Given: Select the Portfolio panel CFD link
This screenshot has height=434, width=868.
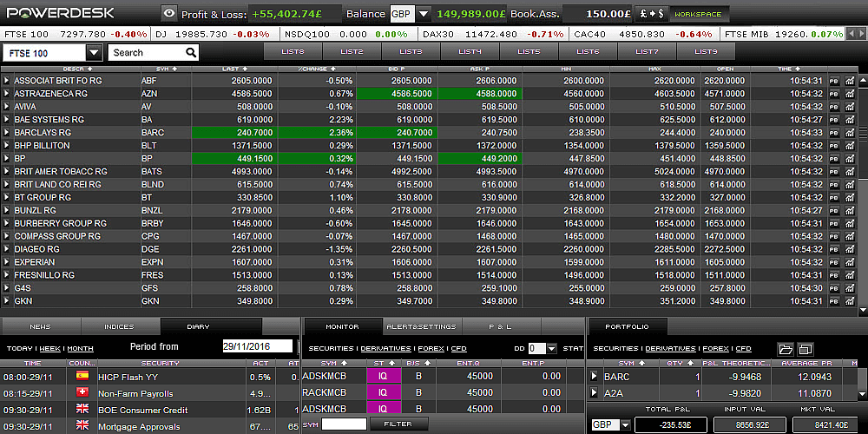Looking at the screenshot, I should point(744,349).
